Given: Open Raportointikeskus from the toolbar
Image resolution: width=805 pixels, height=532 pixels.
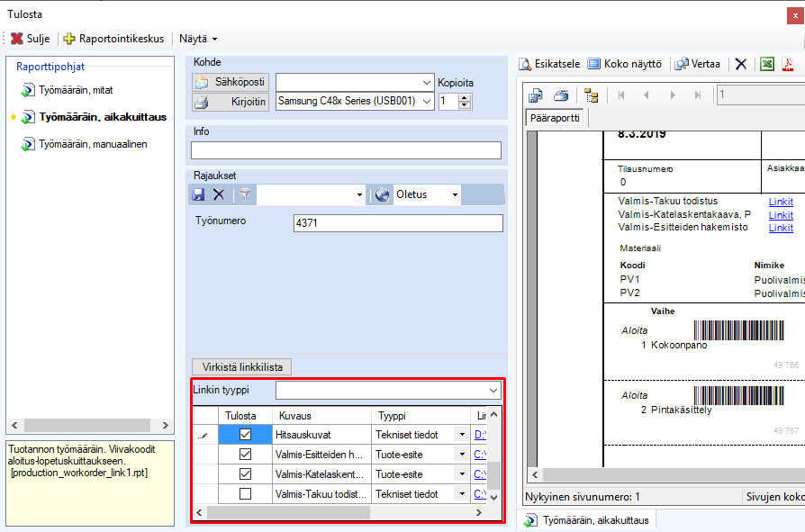Looking at the screenshot, I should [x=113, y=39].
